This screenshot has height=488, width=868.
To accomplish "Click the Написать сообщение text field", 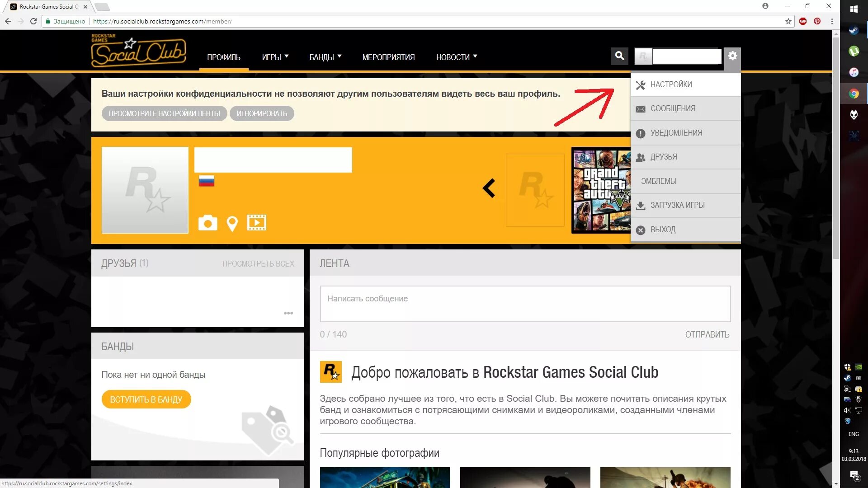I will tap(525, 304).
